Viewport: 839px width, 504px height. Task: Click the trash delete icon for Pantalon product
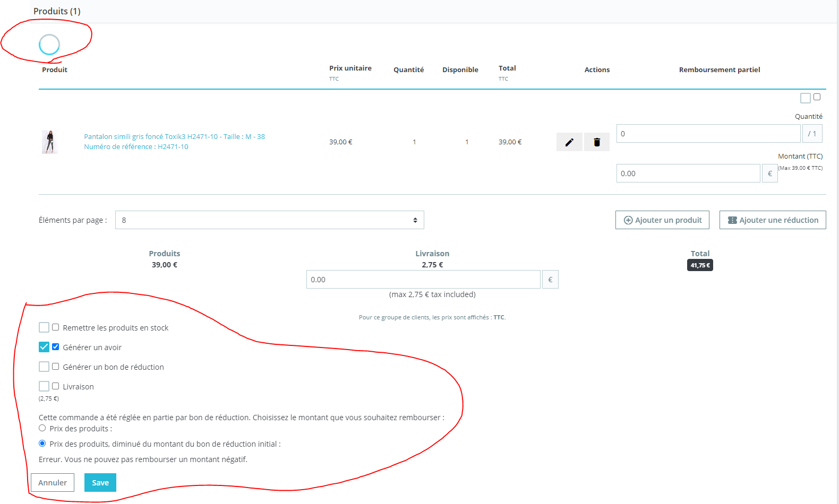(597, 142)
